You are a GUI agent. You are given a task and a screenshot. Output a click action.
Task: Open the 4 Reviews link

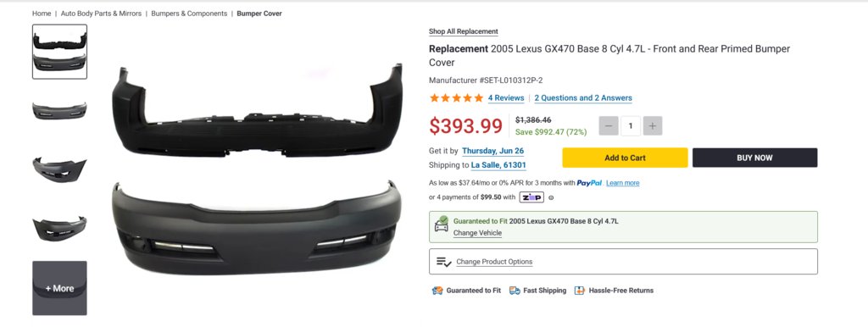[506, 98]
